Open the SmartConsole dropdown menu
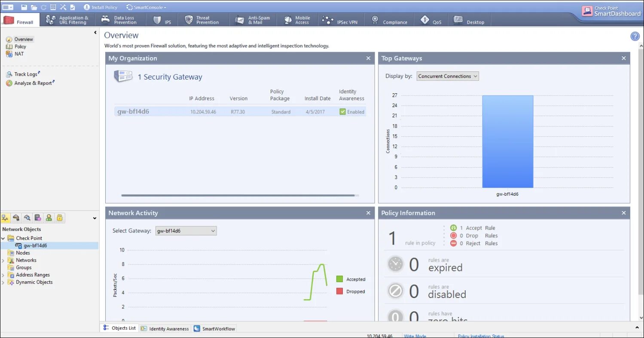Image resolution: width=644 pixels, height=338 pixels. coord(147,7)
